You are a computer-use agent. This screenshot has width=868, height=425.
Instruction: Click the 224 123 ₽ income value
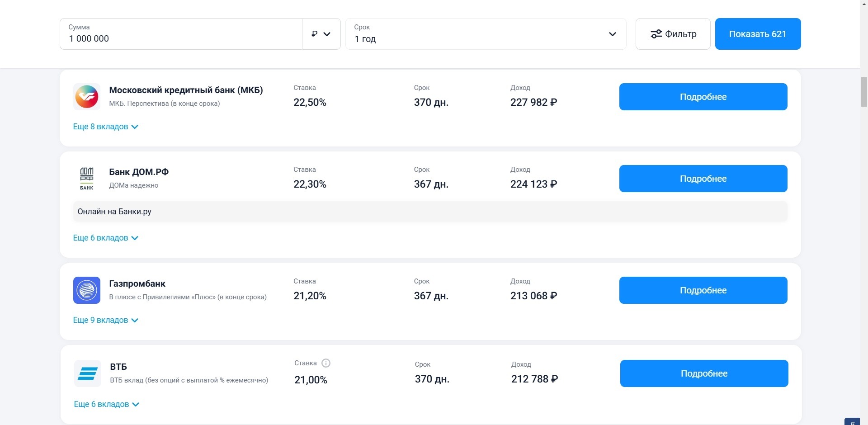534,184
